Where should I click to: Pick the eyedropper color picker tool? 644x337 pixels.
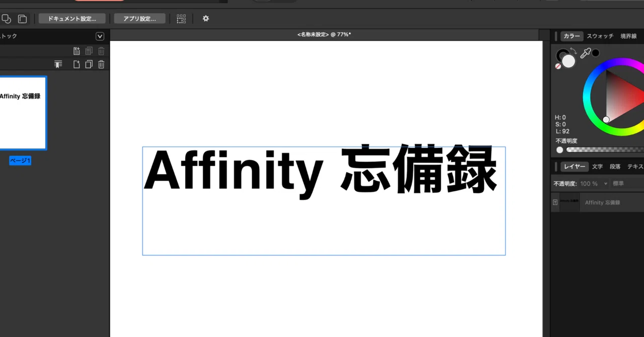[x=585, y=53]
